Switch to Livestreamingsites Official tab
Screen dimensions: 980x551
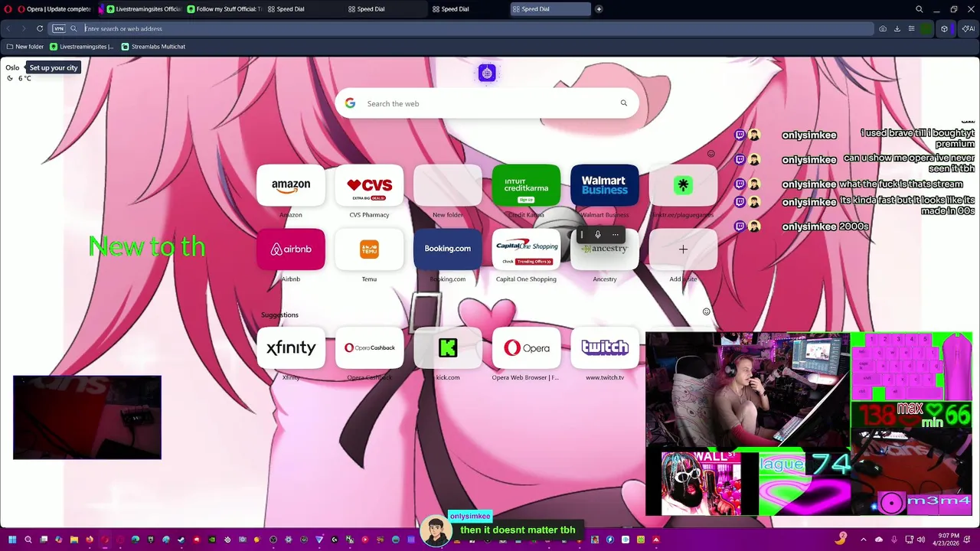142,9
